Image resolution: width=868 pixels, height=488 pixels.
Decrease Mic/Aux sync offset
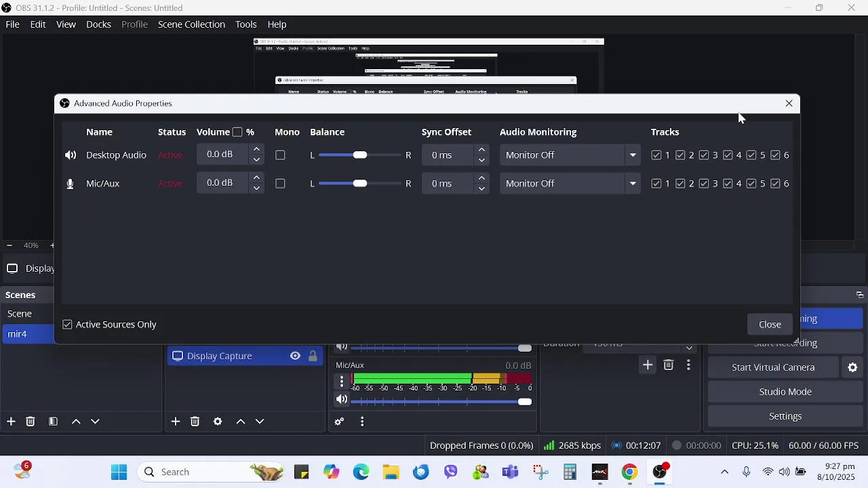click(481, 188)
